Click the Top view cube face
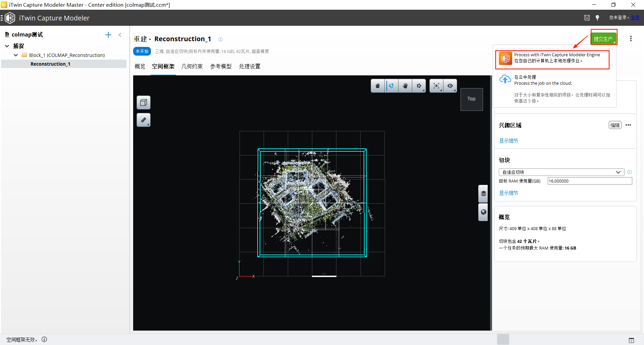 click(471, 99)
